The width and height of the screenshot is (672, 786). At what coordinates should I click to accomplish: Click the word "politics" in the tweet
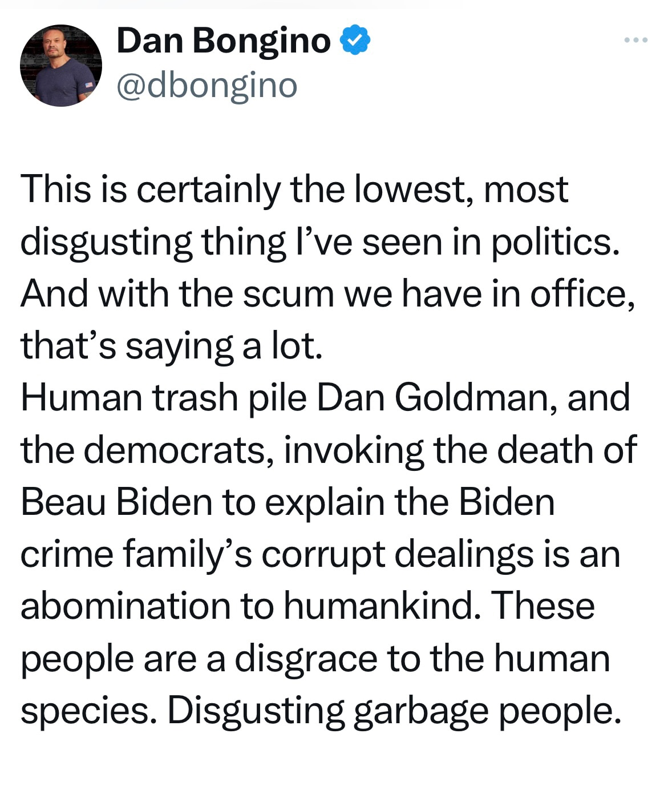click(554, 241)
